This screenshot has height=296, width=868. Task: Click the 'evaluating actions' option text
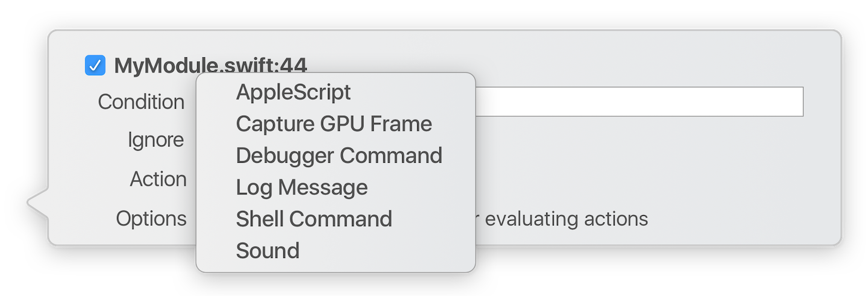(566, 218)
